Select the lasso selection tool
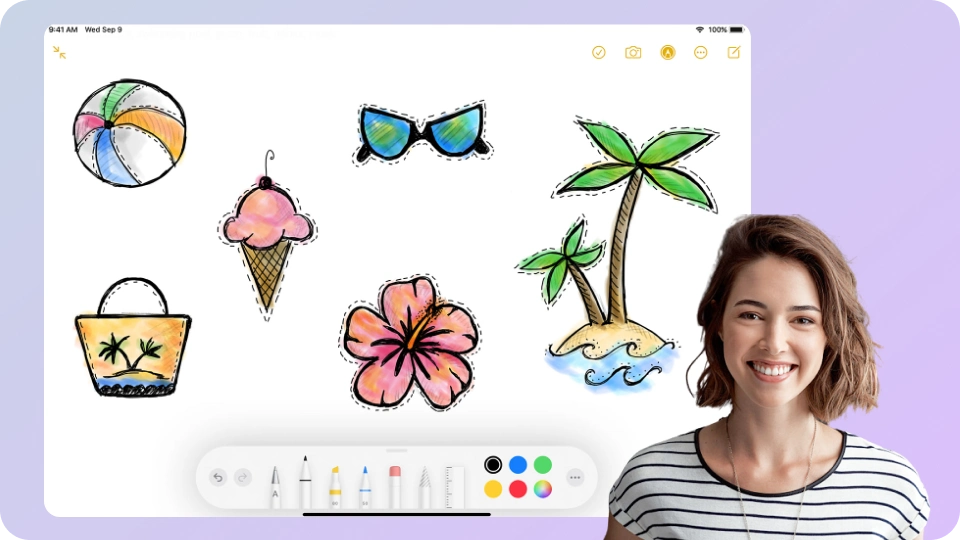This screenshot has width=960, height=540. 424,487
